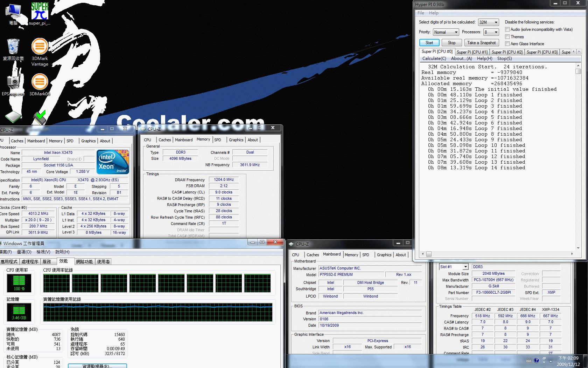Image resolution: width=588 pixels, height=368 pixels.
Task: Open the View menu in Task Manager
Action: pyautogui.click(x=43, y=252)
